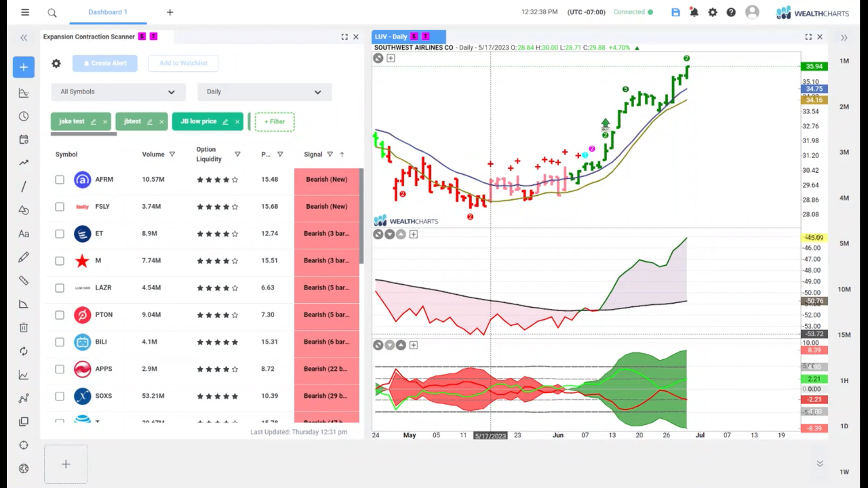Click Bearish (New) signal for AFRM
868x488 pixels.
coord(327,180)
